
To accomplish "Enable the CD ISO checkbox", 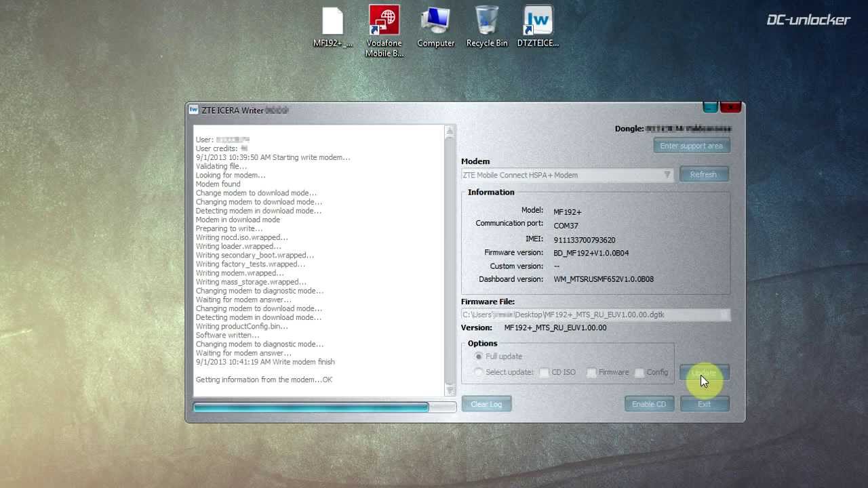I will 544,372.
